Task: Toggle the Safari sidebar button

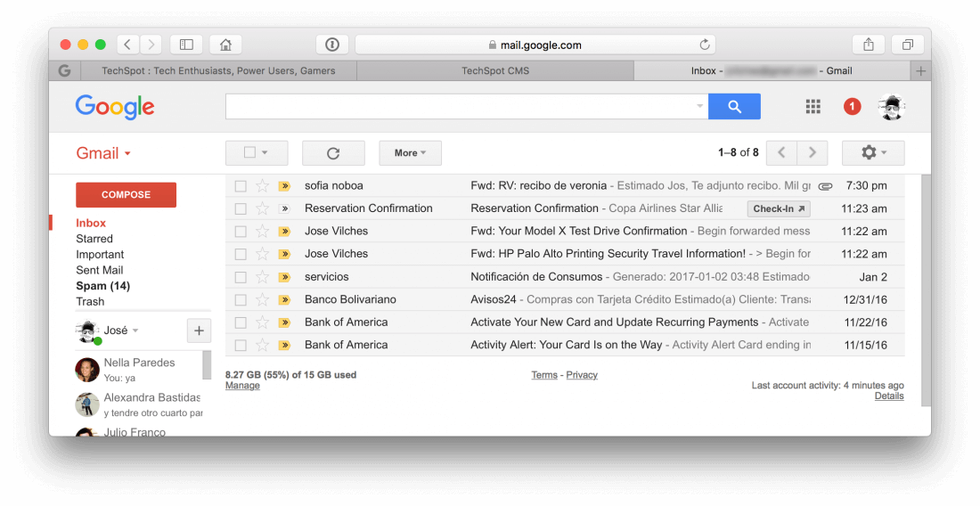Action: (x=186, y=45)
